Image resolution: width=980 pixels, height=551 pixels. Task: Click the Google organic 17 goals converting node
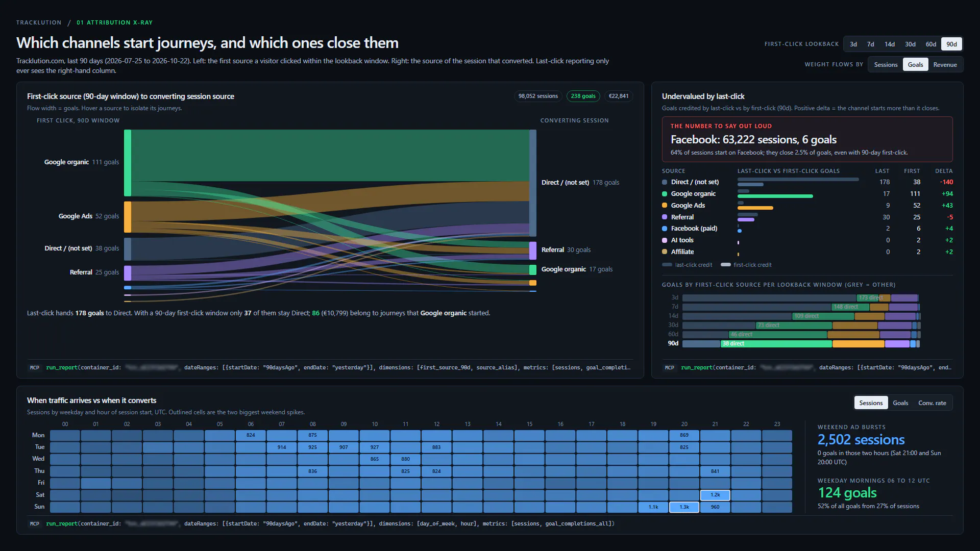coord(533,269)
